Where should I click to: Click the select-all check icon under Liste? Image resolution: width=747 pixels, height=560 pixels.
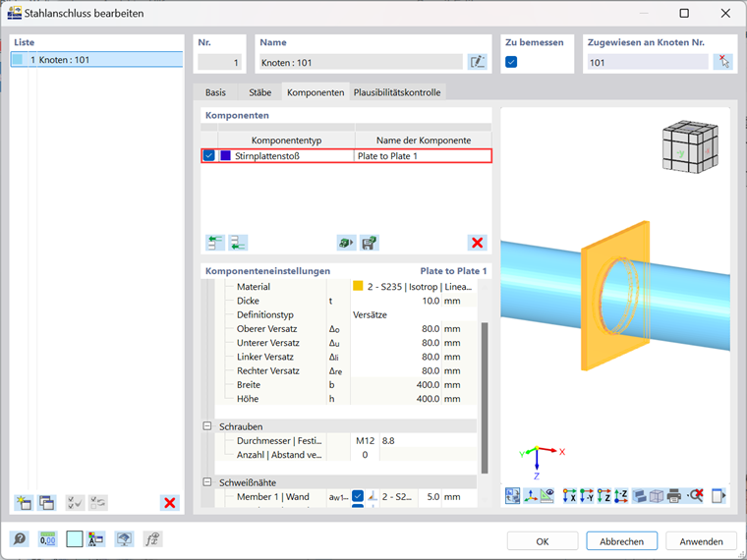[x=75, y=503]
